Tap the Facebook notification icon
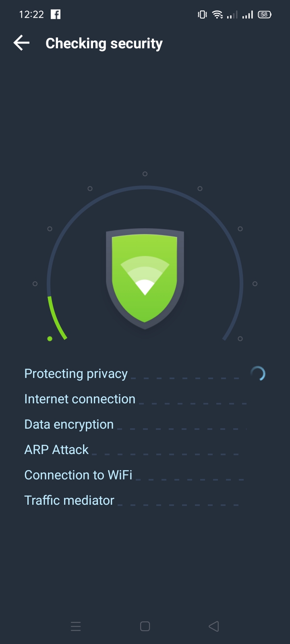Viewport: 290px width, 644px height. 56,14
